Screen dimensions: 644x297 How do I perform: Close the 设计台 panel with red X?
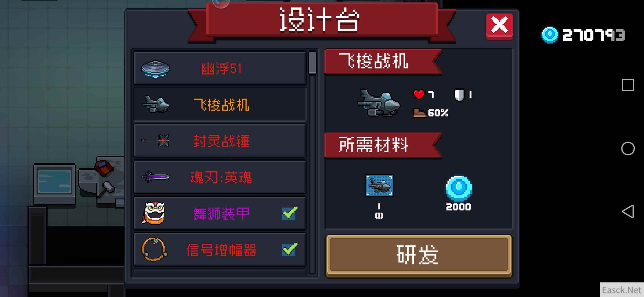[499, 27]
